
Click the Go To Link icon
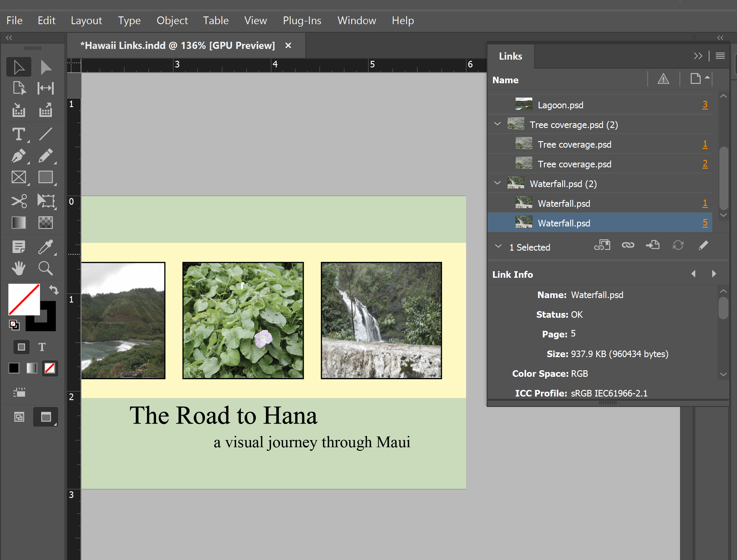653,245
